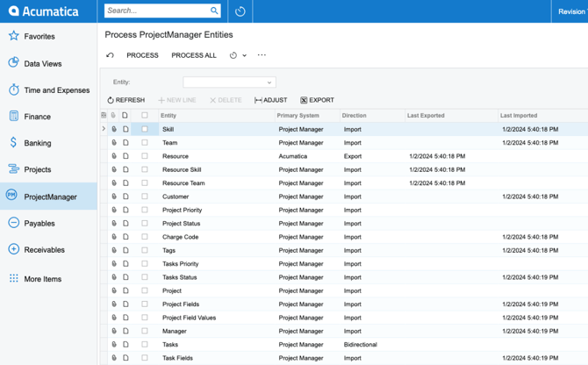Expand the schedule dropdown arrow
The width and height of the screenshot is (588, 365).
[245, 55]
